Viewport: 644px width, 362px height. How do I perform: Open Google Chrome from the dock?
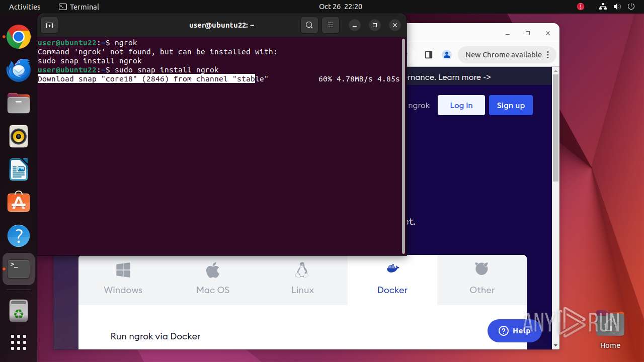(x=19, y=37)
